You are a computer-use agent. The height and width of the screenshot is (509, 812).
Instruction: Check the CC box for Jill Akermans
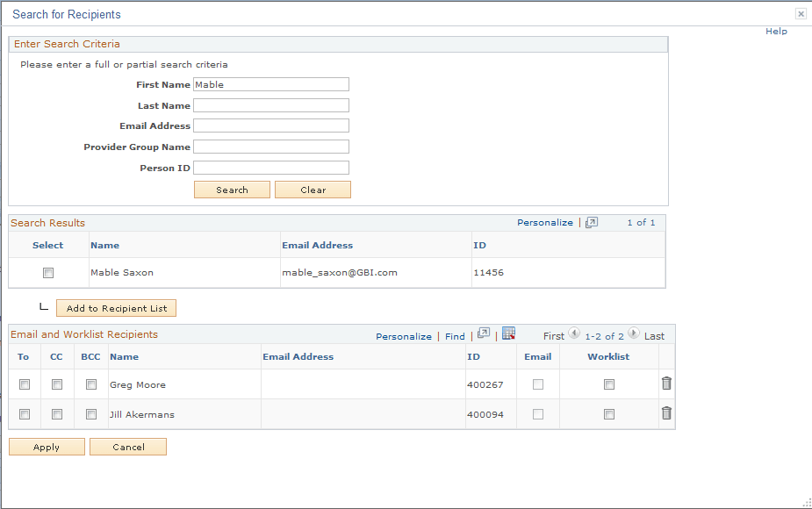57,413
